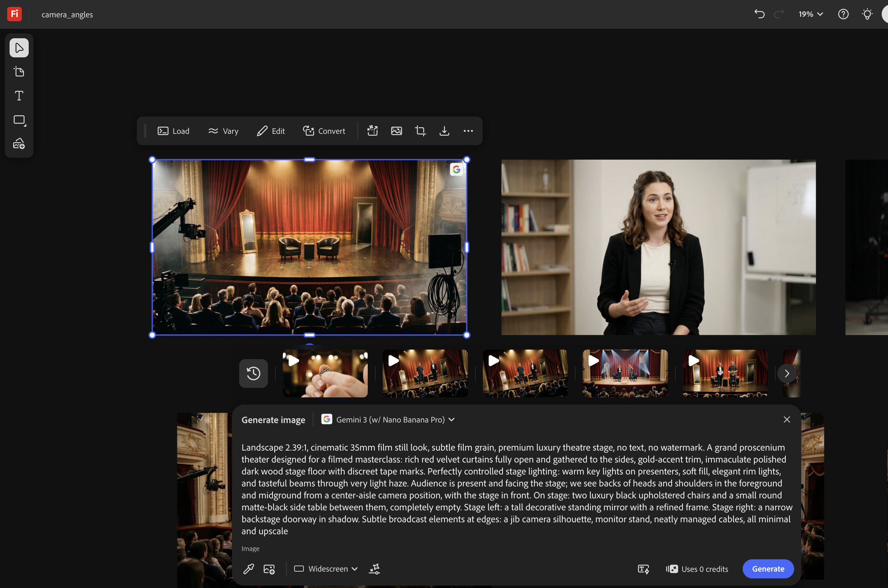This screenshot has height=588, width=888.
Task: Play the ring close-up video thumbnail
Action: 294,361
